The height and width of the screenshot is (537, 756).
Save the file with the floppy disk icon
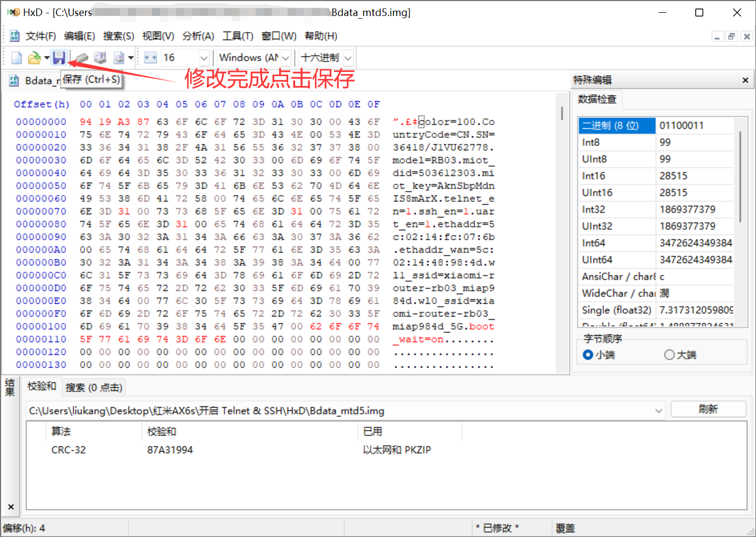click(59, 58)
